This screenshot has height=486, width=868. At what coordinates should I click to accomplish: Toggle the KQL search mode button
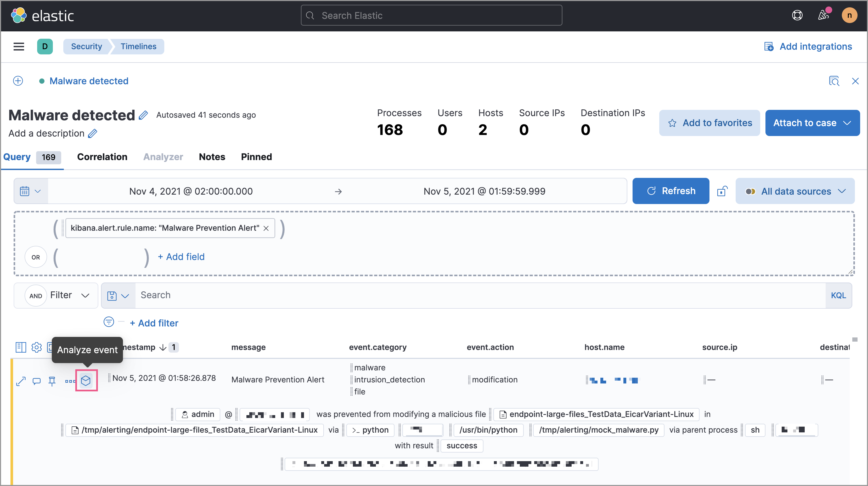(x=838, y=295)
